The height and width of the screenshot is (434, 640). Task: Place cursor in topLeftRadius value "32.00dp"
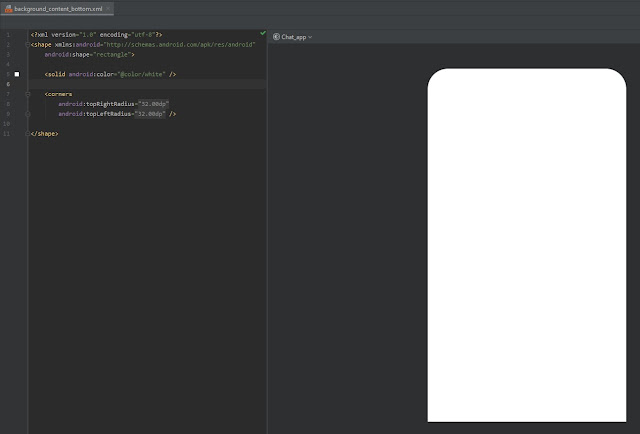151,114
